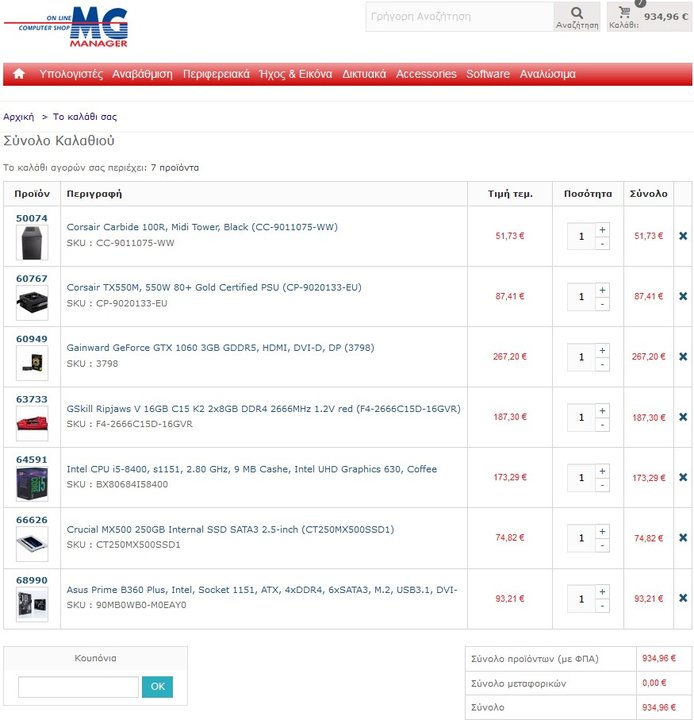The height and width of the screenshot is (720, 694).
Task: Click the Το καλάθι σας breadcrumb
Action: tap(85, 117)
